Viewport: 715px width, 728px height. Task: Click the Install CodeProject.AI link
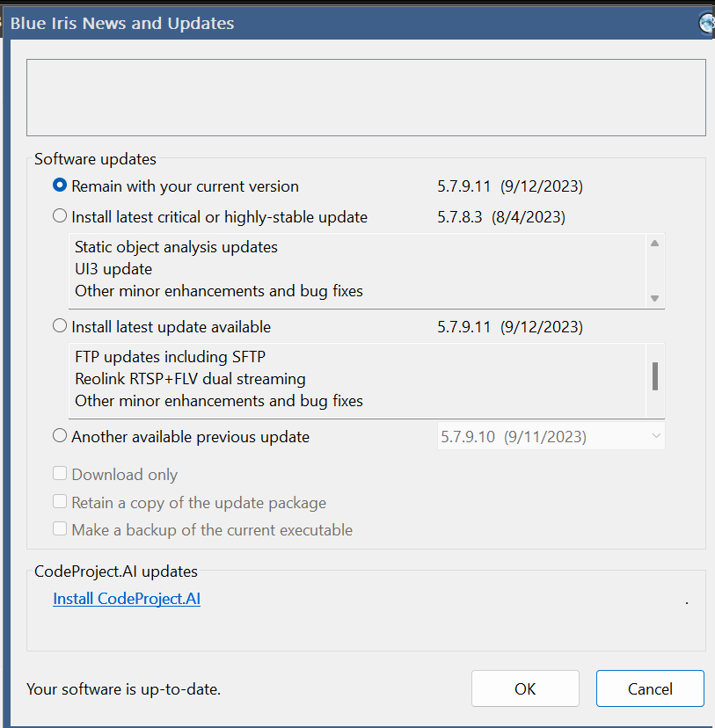click(x=127, y=599)
